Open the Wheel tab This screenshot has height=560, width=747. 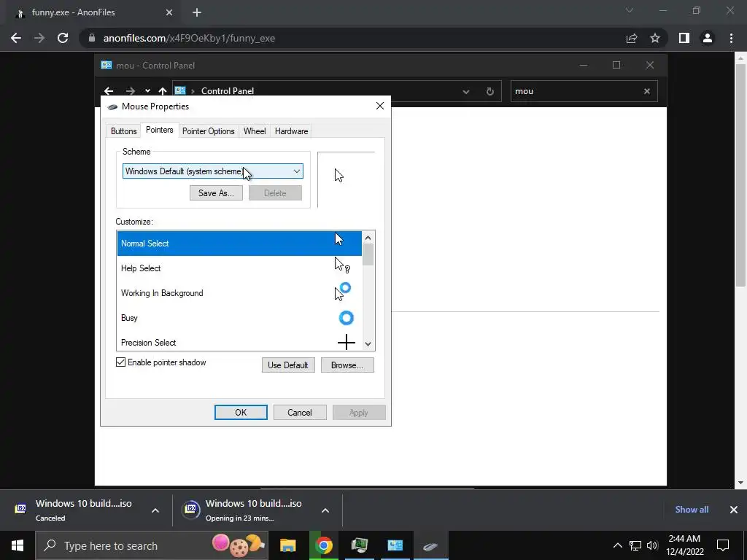pyautogui.click(x=255, y=131)
